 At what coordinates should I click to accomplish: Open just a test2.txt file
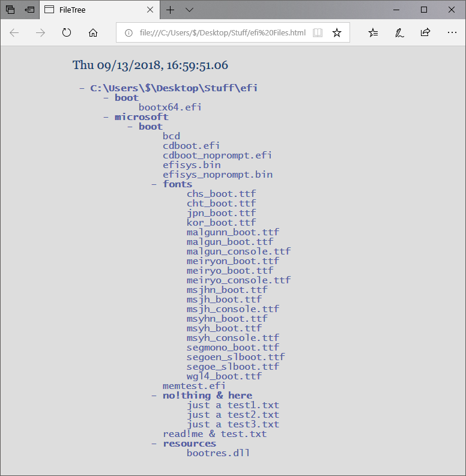point(232,415)
